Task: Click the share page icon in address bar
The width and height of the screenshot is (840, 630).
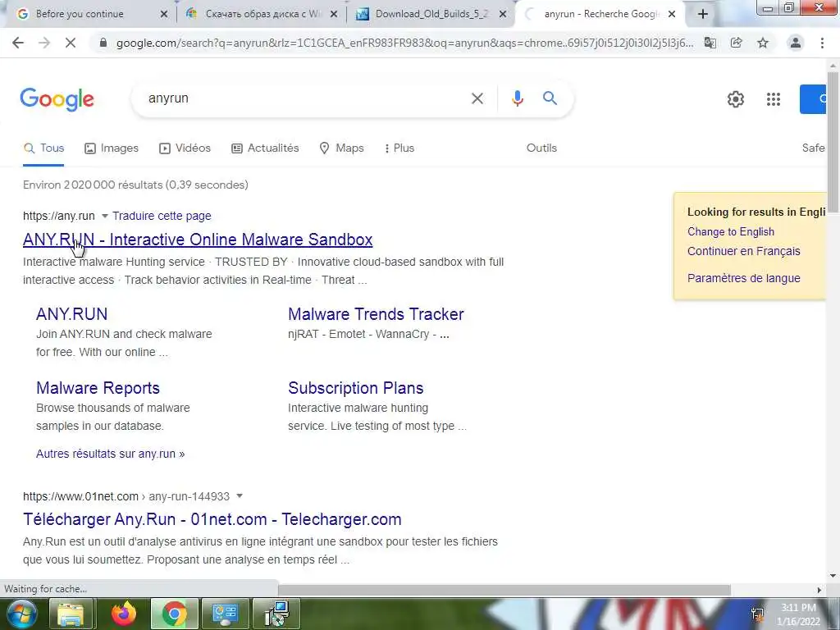Action: (737, 43)
